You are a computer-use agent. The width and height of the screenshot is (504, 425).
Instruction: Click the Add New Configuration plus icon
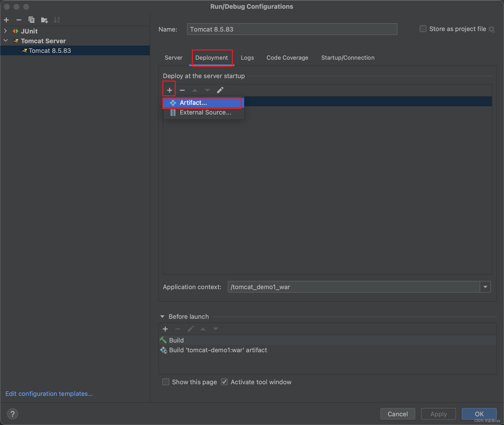(7, 20)
